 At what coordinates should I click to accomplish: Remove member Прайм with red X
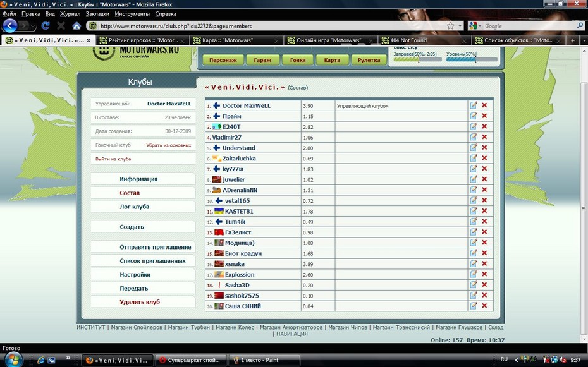pyautogui.click(x=484, y=116)
